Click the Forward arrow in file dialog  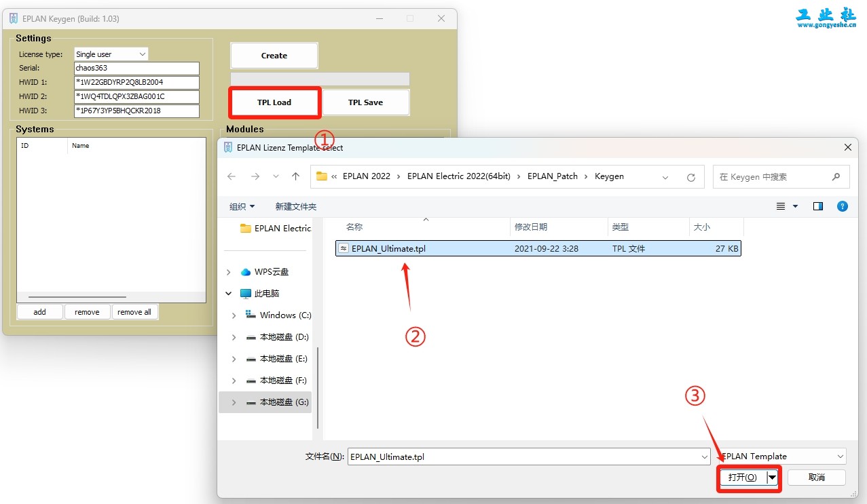[255, 176]
